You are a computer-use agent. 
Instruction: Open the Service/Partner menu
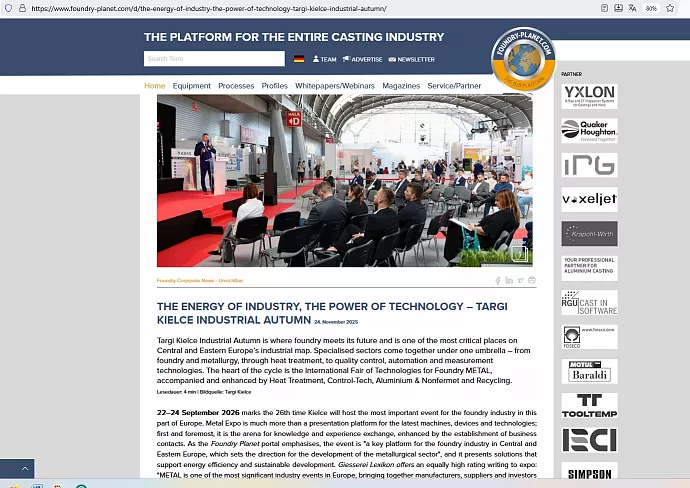coord(454,86)
